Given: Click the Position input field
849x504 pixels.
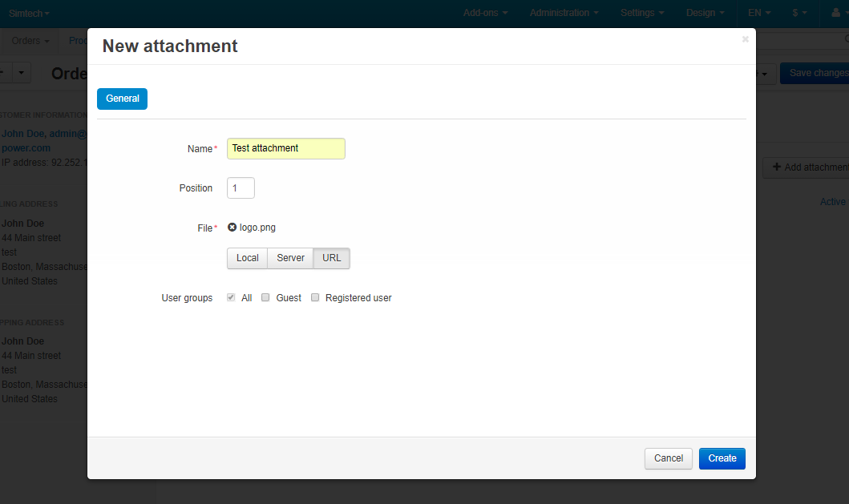Looking at the screenshot, I should click(241, 188).
